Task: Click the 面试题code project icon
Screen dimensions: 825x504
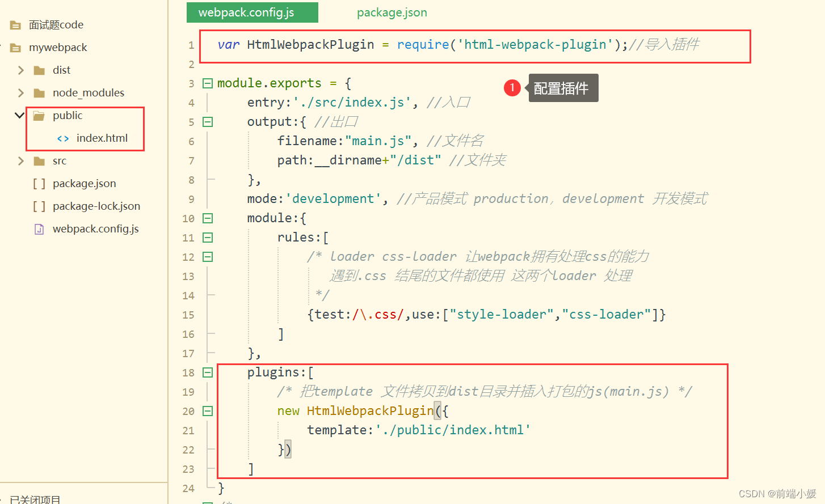Action: (x=15, y=25)
